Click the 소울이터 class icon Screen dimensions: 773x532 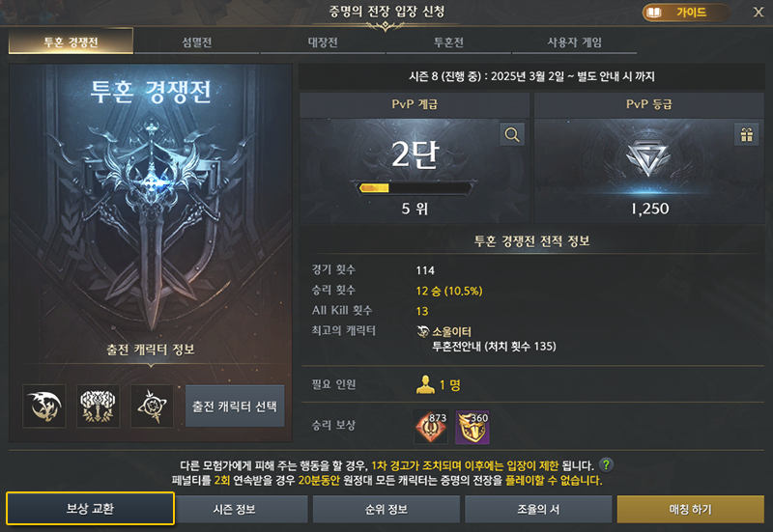point(423,331)
